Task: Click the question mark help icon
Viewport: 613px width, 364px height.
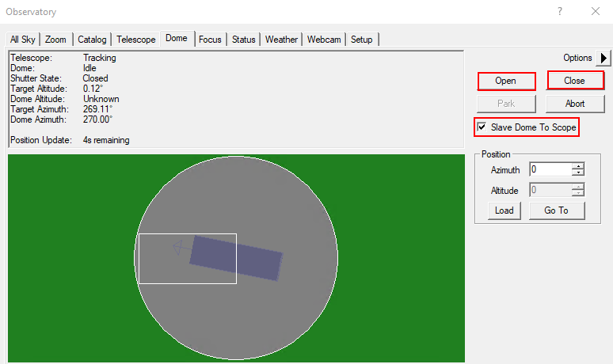Action: (x=560, y=12)
